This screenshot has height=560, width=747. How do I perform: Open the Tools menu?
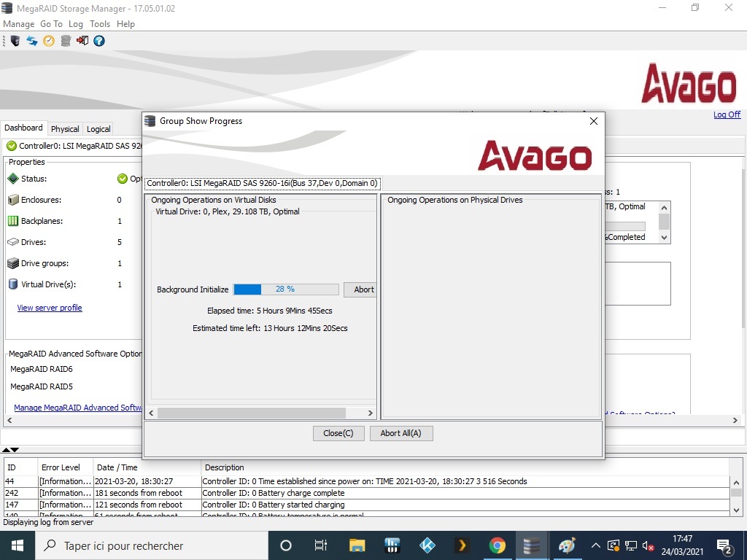tap(100, 24)
